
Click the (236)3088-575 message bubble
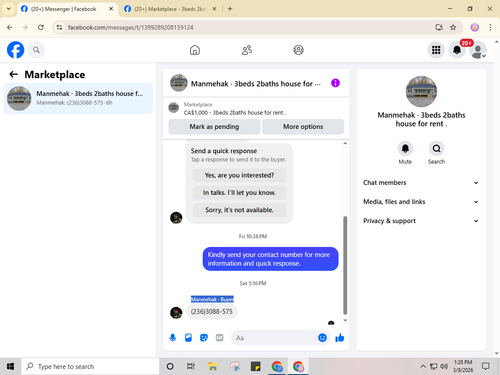tap(212, 312)
